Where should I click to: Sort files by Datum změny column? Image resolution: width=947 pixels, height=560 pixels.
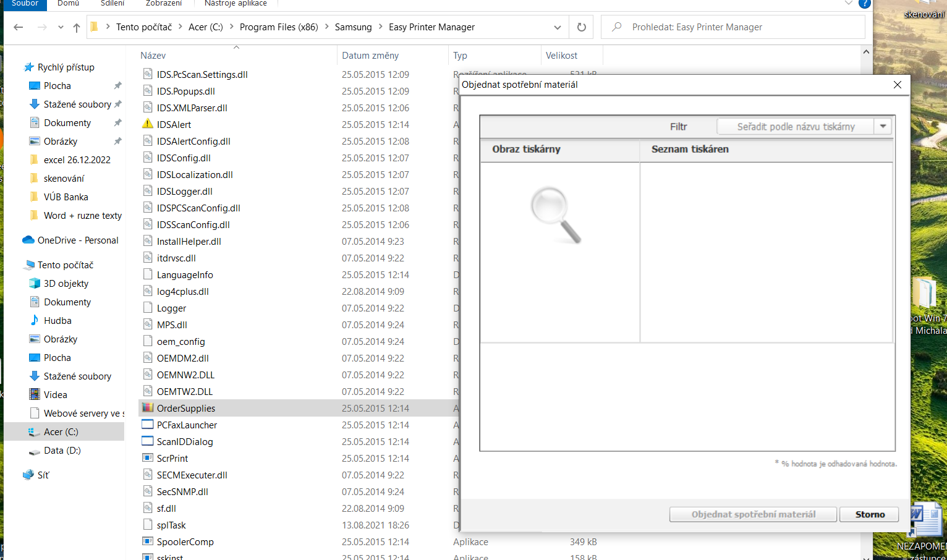[394, 56]
